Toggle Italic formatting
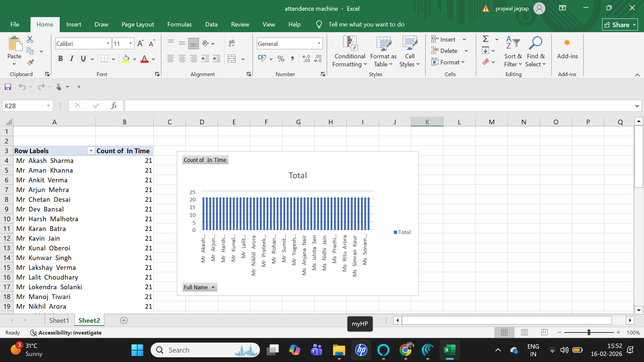This screenshot has height=362, width=644. click(x=71, y=59)
